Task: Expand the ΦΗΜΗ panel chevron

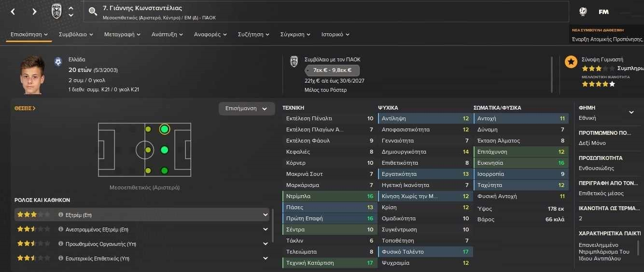Action: click(631, 112)
